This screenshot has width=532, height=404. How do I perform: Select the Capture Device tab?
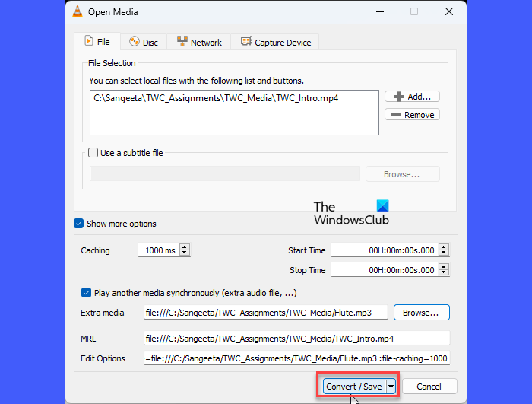coord(275,42)
